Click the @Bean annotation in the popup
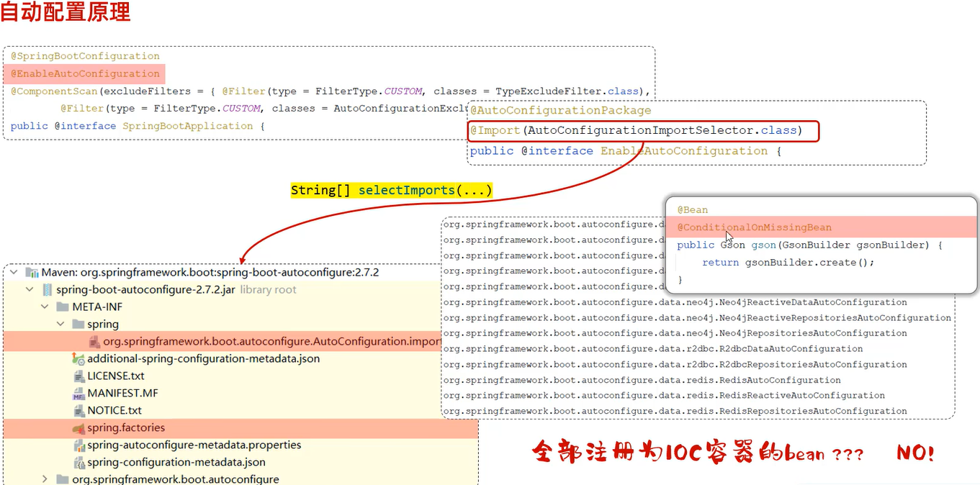This screenshot has height=485, width=980. (693, 210)
